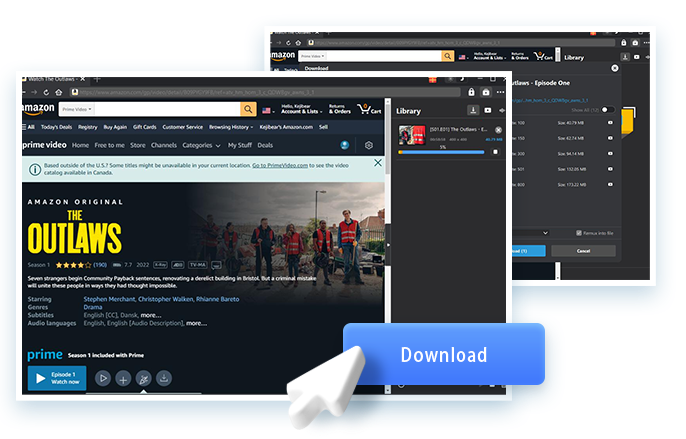Screen dimensions: 686x439
Task: Click the info icon in location banner
Action: coord(35,169)
